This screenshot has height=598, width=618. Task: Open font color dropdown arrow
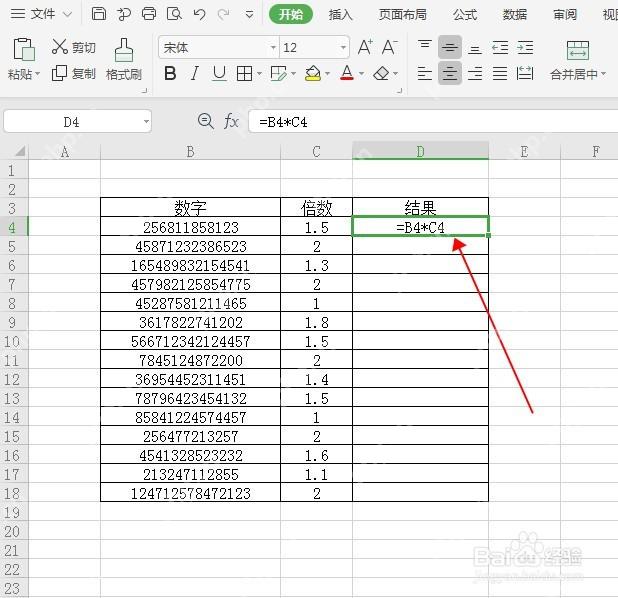point(361,74)
